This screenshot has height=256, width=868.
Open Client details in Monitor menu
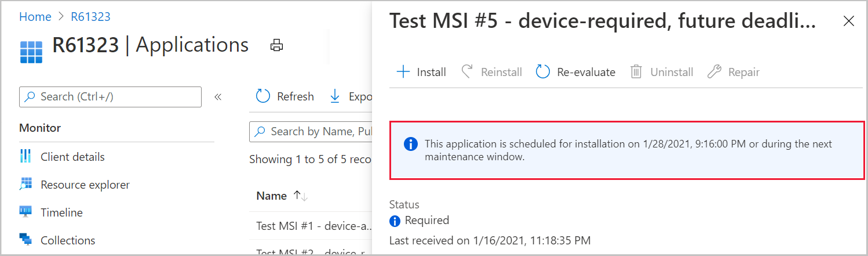click(72, 157)
